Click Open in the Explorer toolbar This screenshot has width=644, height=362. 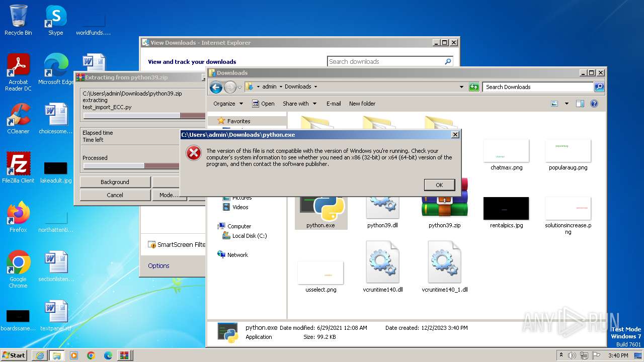coord(263,104)
